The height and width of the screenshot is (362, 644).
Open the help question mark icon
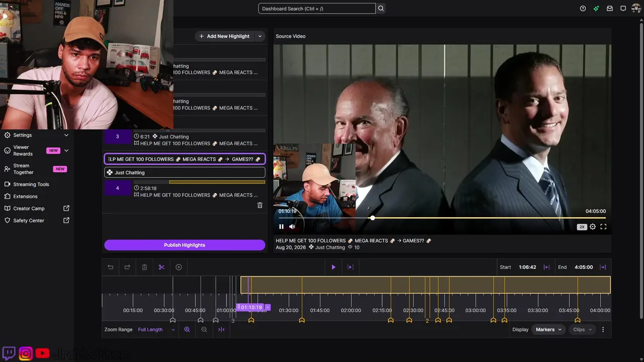pos(583,9)
